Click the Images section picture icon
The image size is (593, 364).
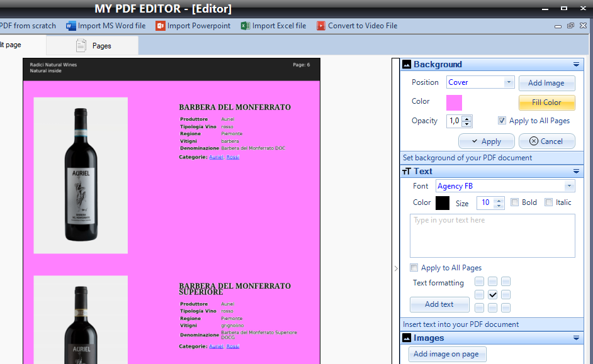coord(407,338)
